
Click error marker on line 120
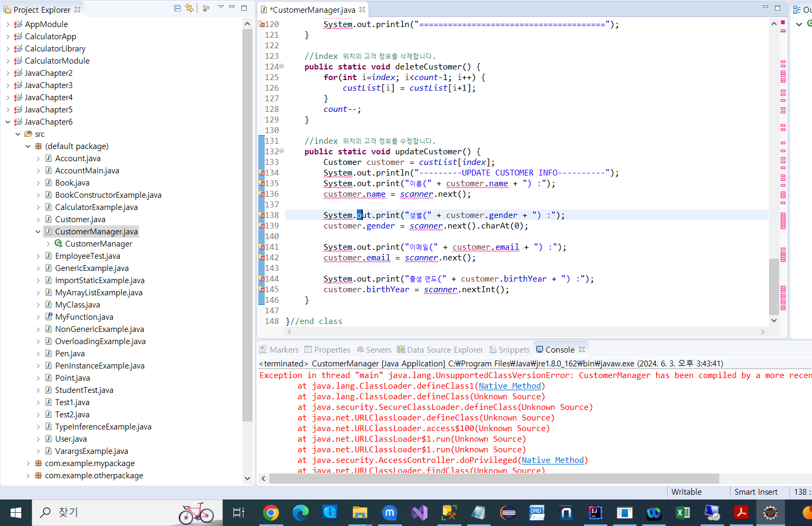coord(261,24)
